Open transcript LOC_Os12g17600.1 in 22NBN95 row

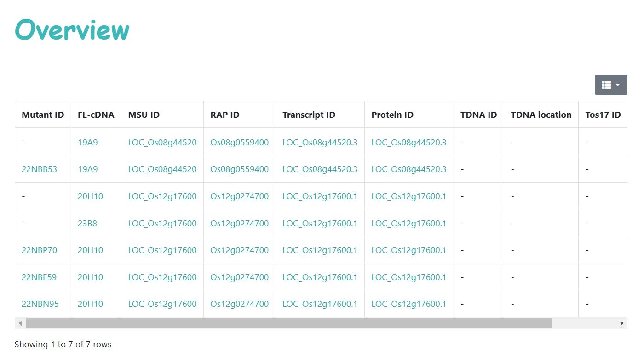[320, 304]
